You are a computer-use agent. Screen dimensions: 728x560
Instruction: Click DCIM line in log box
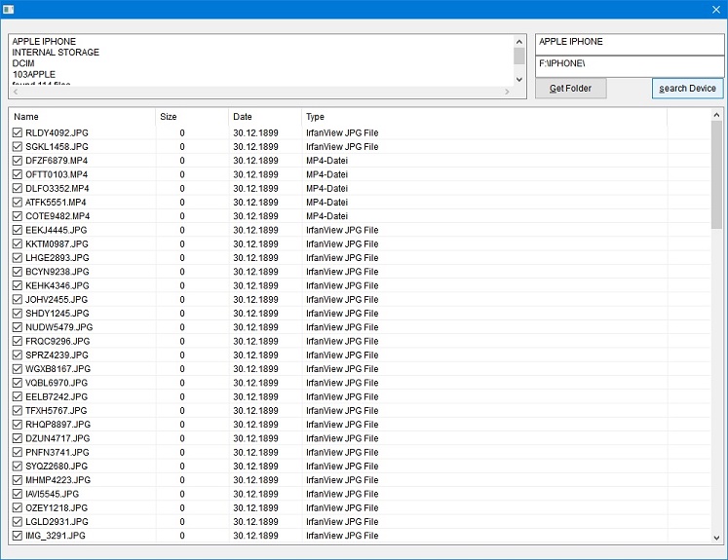[23, 63]
